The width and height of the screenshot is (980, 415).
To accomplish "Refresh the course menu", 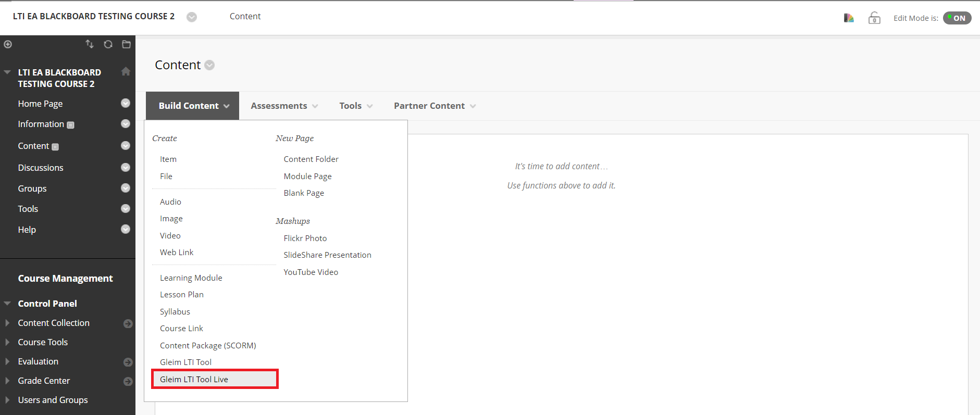I will [108, 44].
